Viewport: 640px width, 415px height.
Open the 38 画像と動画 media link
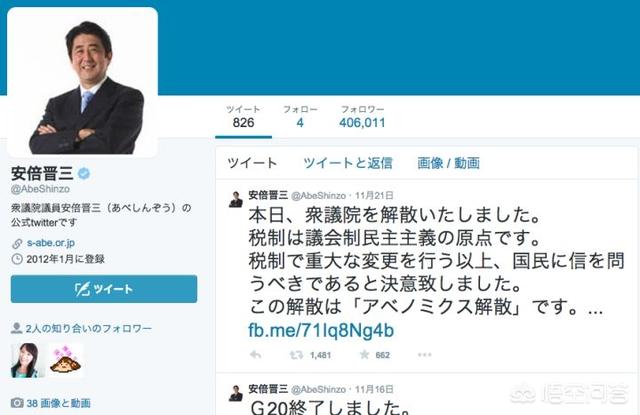point(58,403)
